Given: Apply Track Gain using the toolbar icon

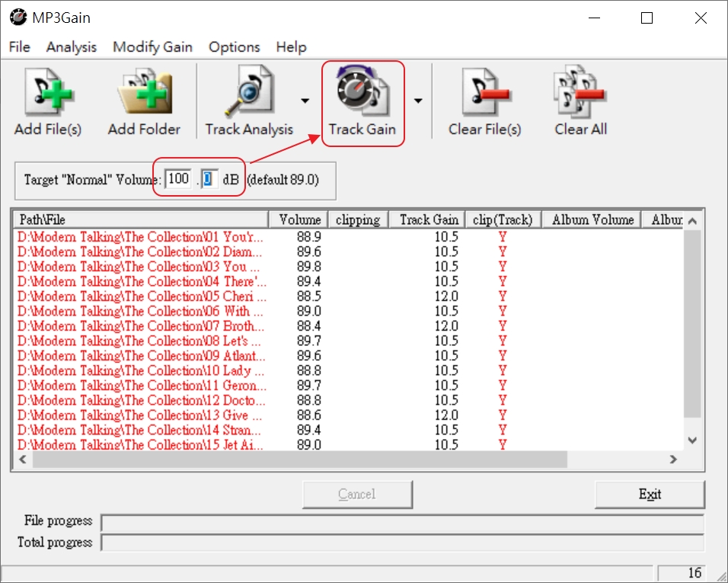Looking at the screenshot, I should (362, 101).
